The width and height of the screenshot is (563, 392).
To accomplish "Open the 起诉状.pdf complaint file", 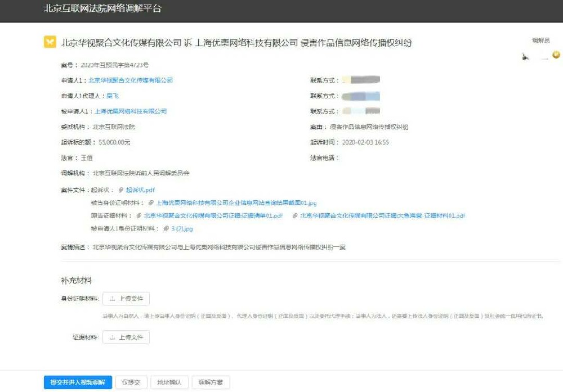I will click(x=140, y=191).
